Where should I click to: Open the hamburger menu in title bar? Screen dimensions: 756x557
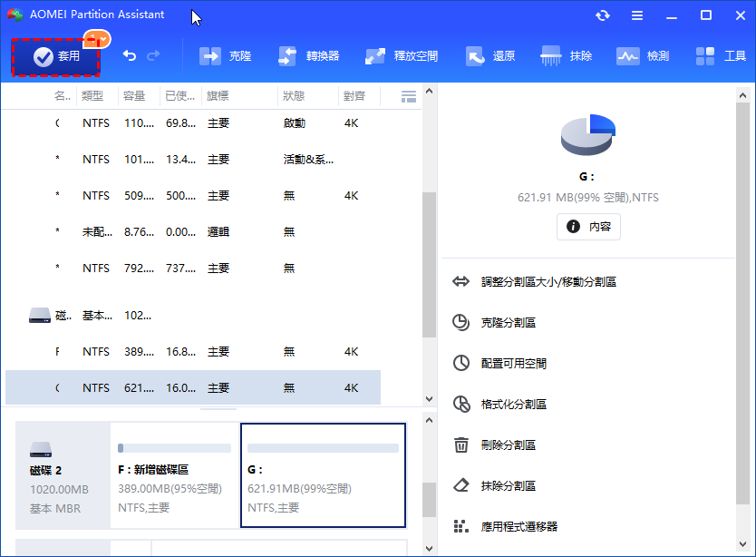pyautogui.click(x=637, y=15)
